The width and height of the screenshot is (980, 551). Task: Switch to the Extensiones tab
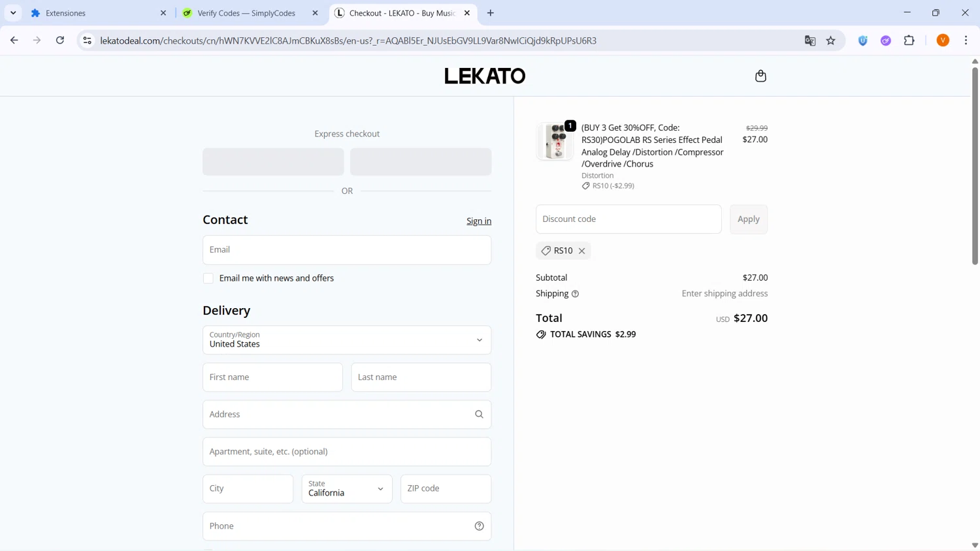tap(98, 13)
